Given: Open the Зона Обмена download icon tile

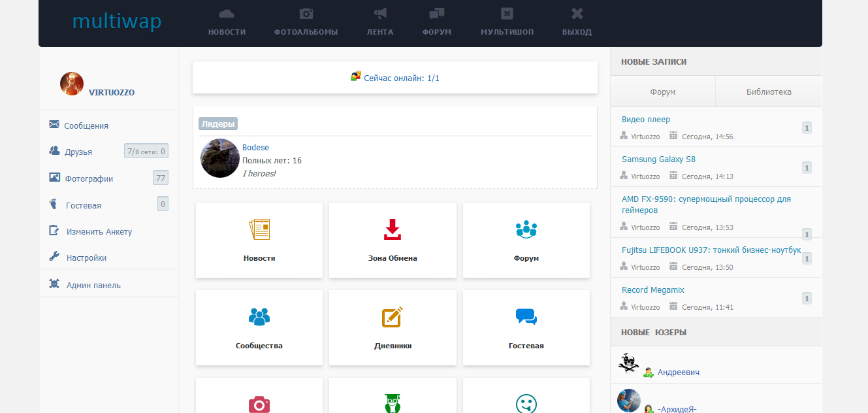Looking at the screenshot, I should point(392,230).
